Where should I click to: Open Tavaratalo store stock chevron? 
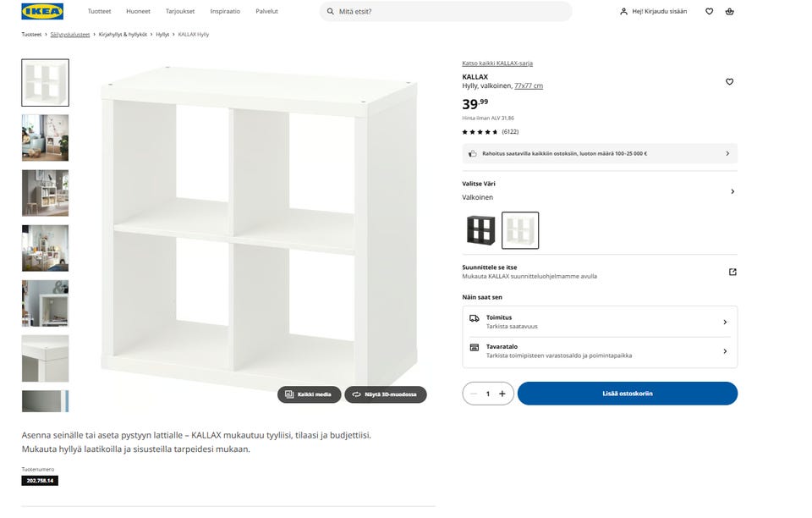coord(725,351)
